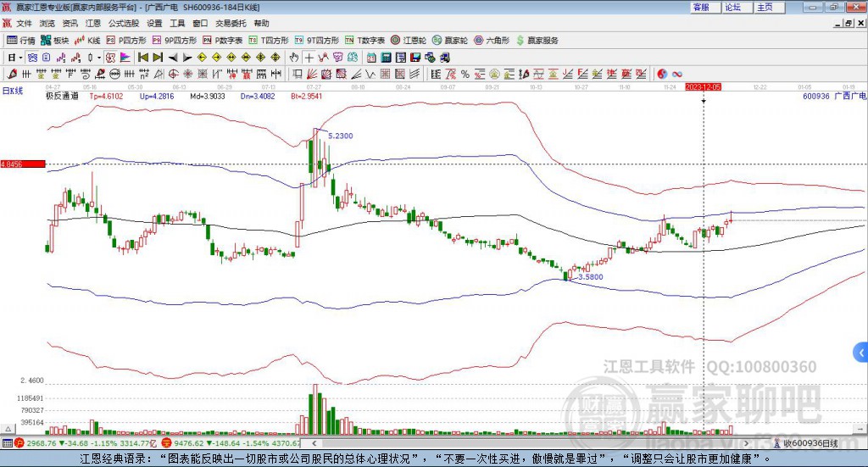Open the 资讯 menu
Viewport: 868px width, 467px height.
coord(70,23)
